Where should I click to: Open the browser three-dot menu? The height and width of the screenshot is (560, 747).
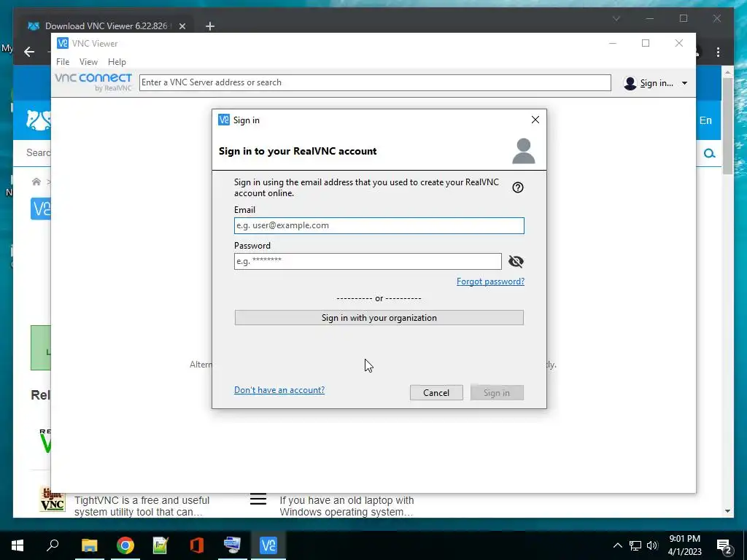(x=718, y=52)
